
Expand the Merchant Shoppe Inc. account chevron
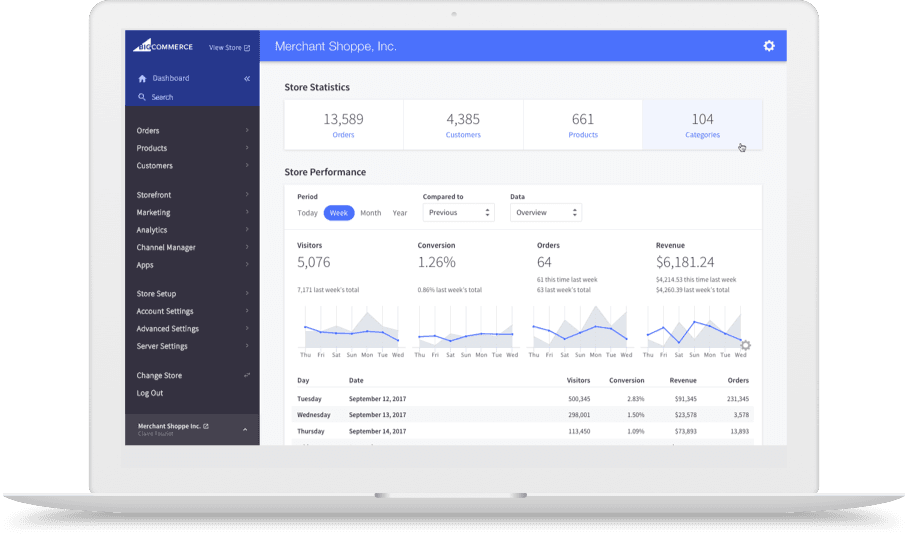click(246, 429)
